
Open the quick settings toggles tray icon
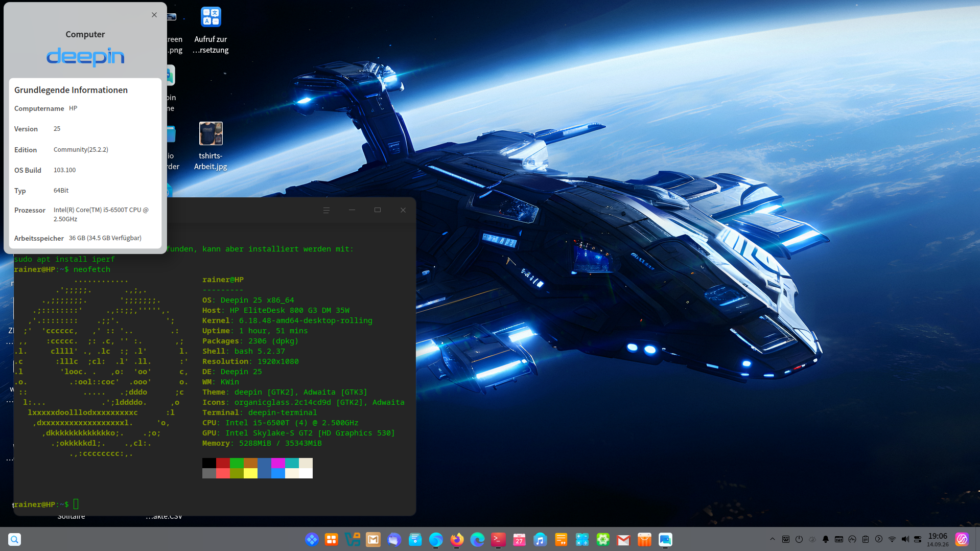pyautogui.click(x=918, y=539)
